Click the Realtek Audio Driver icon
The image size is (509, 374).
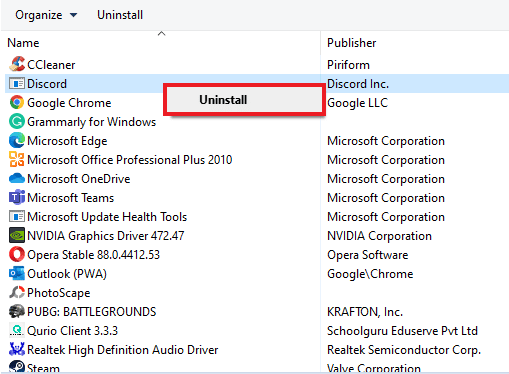17,349
